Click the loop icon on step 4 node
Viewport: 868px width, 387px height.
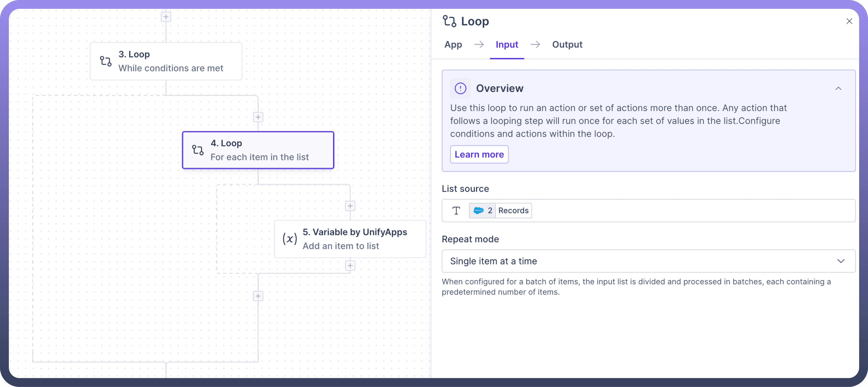198,150
